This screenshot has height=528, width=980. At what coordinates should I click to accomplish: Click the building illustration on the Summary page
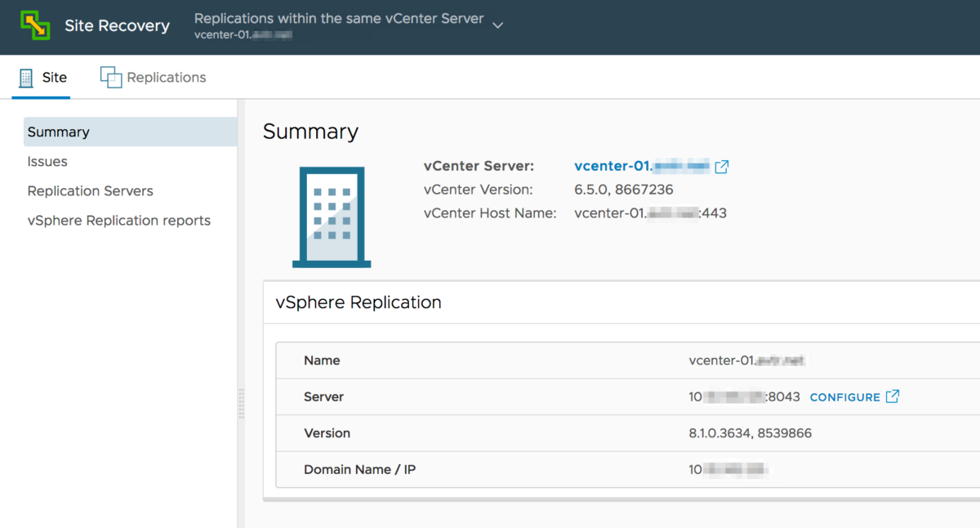tap(330, 216)
